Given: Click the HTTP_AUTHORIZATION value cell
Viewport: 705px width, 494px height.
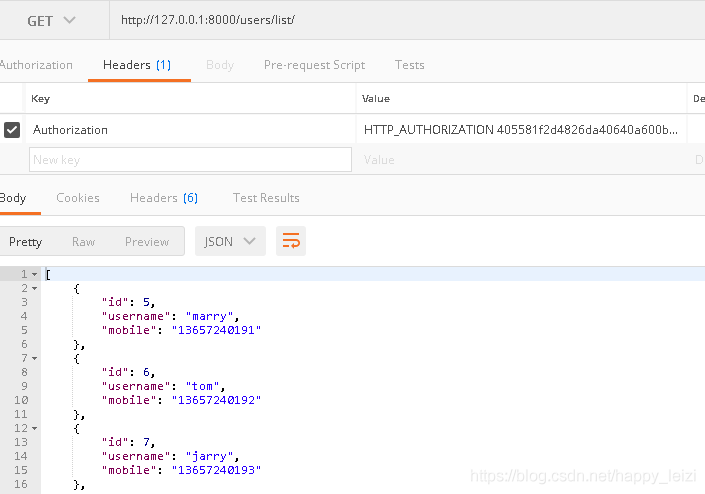Looking at the screenshot, I should pos(520,129).
